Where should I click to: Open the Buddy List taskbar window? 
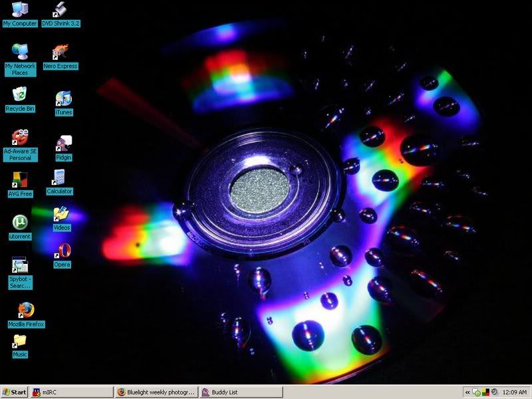click(x=241, y=392)
